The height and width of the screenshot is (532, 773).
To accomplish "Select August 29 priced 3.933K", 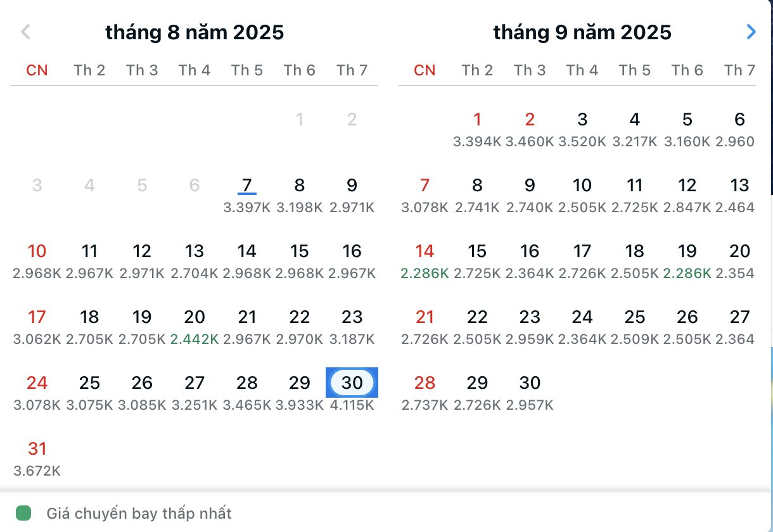I will pos(300,383).
